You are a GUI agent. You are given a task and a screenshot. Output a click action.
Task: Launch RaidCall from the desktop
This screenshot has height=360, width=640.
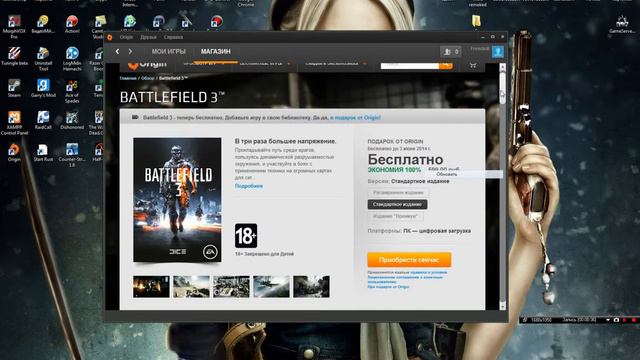[43, 120]
